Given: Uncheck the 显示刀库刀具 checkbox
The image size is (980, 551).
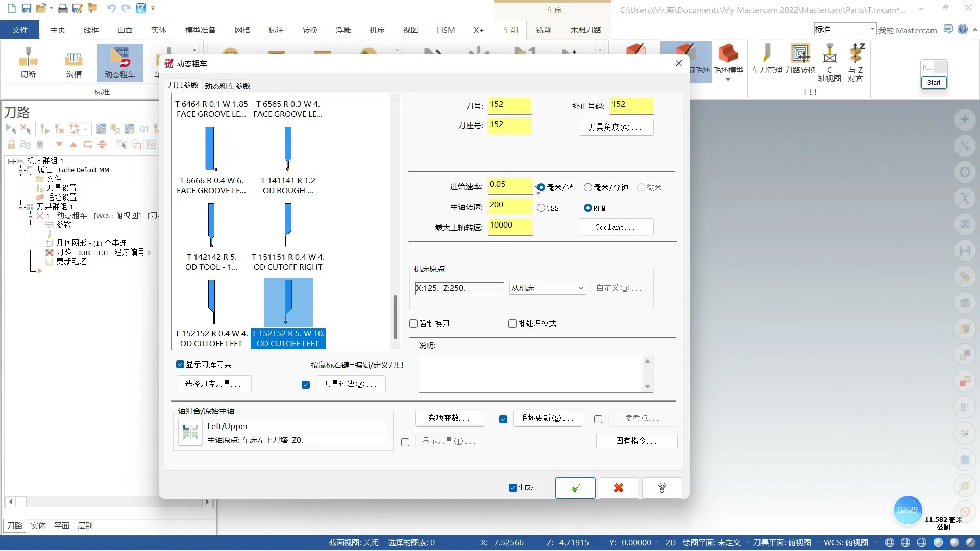Looking at the screenshot, I should [x=181, y=364].
